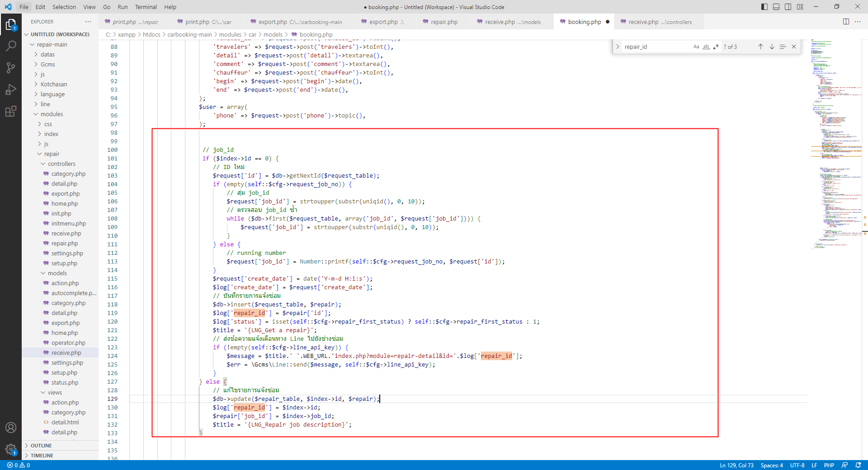The width and height of the screenshot is (868, 470).
Task: Click models in the breadcrumb path
Action: coord(273,34)
